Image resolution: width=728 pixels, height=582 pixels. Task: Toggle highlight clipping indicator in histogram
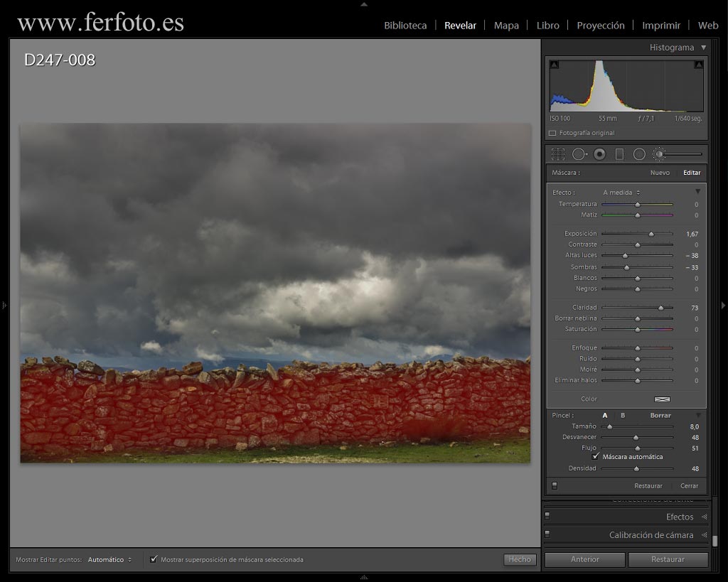[699, 65]
